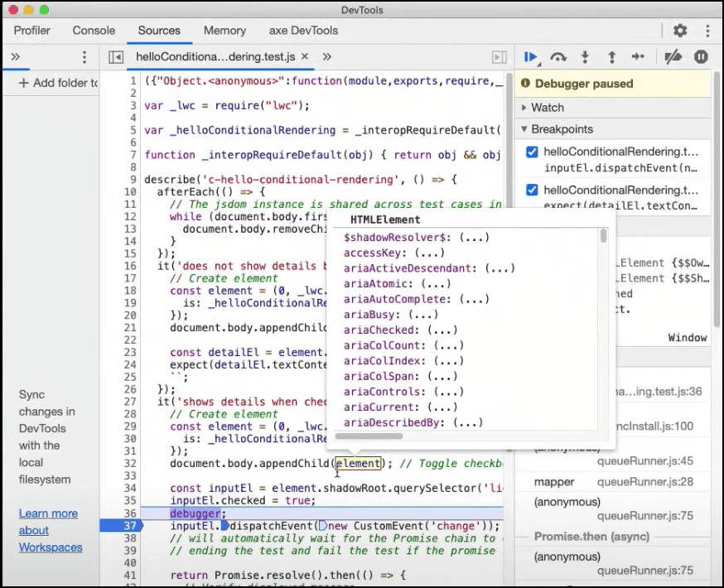The height and width of the screenshot is (588, 724).
Task: Invoke getter for ariaColCount property
Action: click(449, 345)
